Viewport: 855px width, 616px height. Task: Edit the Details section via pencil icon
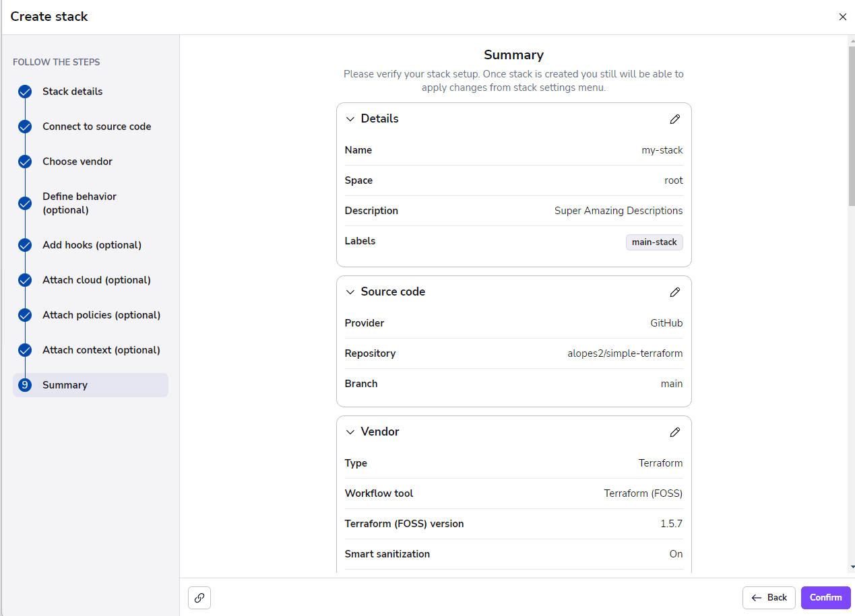point(675,119)
